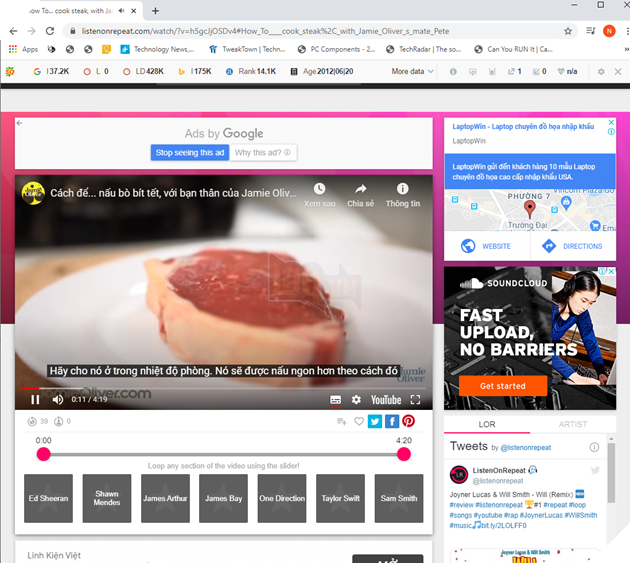630x563 pixels.
Task: Open TechRadar bookmark
Action: coord(423,49)
